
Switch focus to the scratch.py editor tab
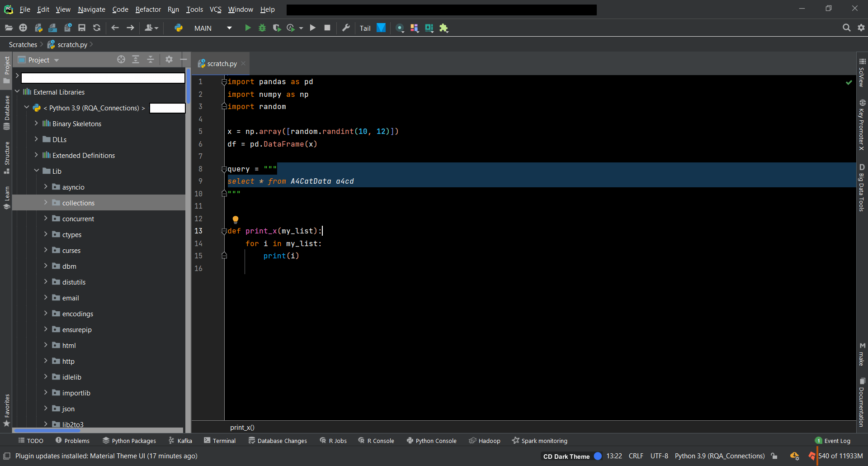[x=221, y=63]
